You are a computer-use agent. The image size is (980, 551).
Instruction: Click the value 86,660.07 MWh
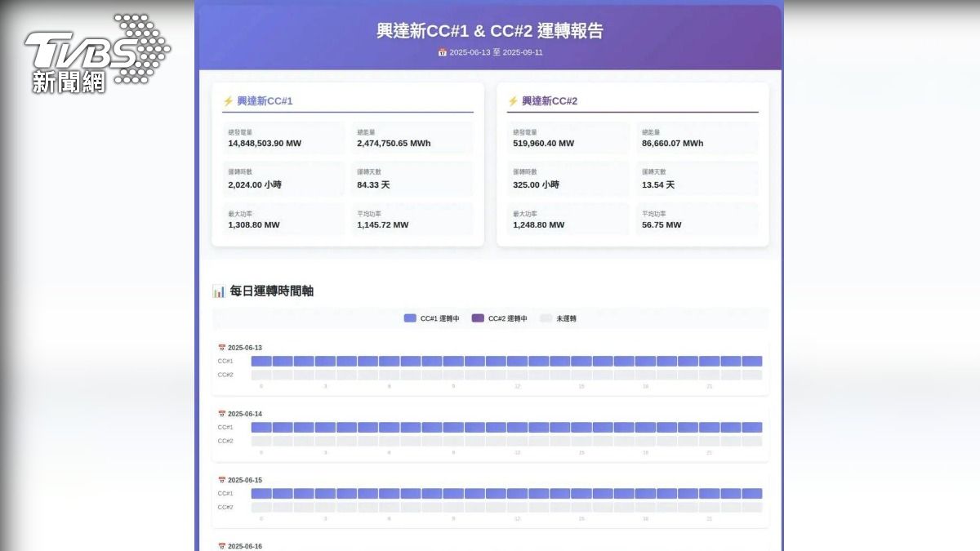[673, 144]
